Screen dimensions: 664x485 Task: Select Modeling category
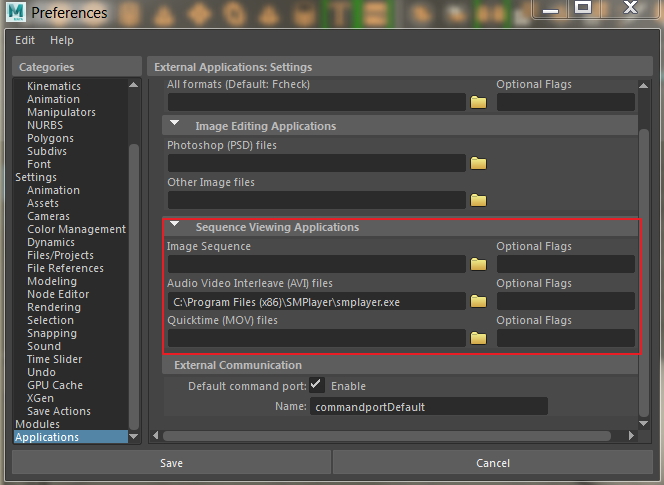pyautogui.click(x=52, y=281)
